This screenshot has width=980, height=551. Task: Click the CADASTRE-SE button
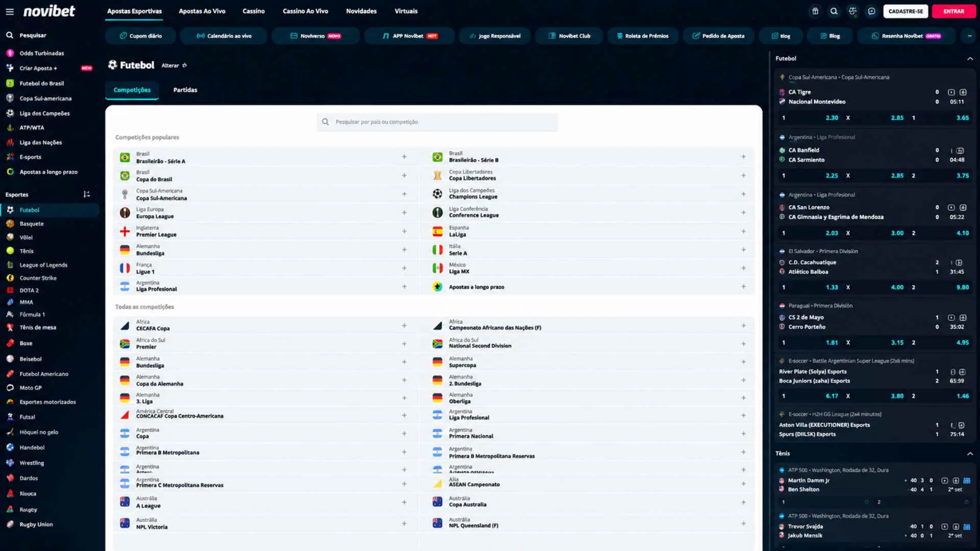906,11
